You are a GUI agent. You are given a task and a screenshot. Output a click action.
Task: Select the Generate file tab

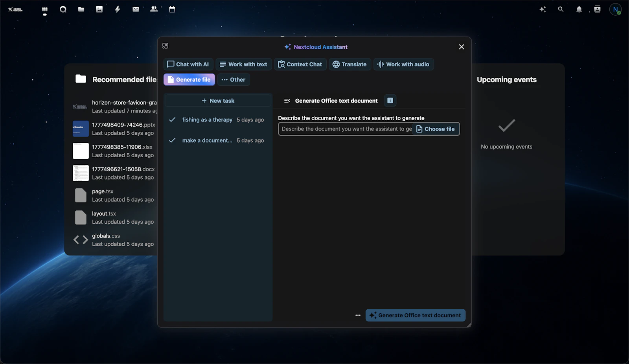(189, 80)
